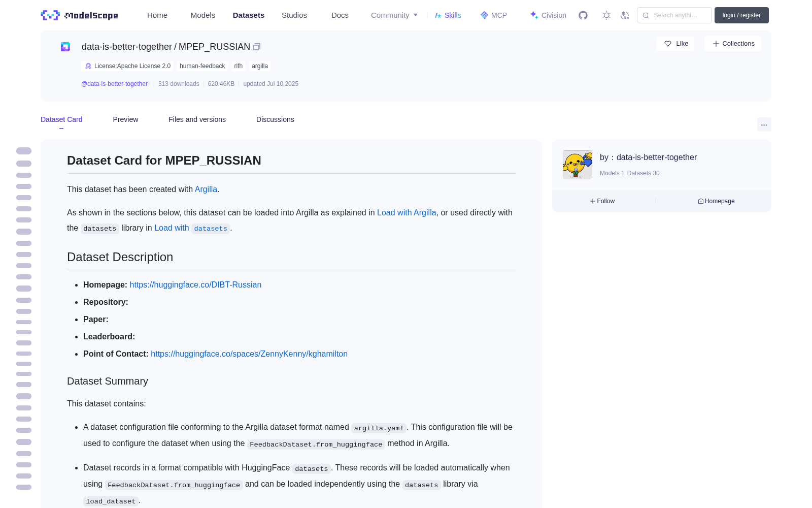812x508 pixels.
Task: Open the ZennyKenny/kghamilton contact link
Action: (x=249, y=354)
